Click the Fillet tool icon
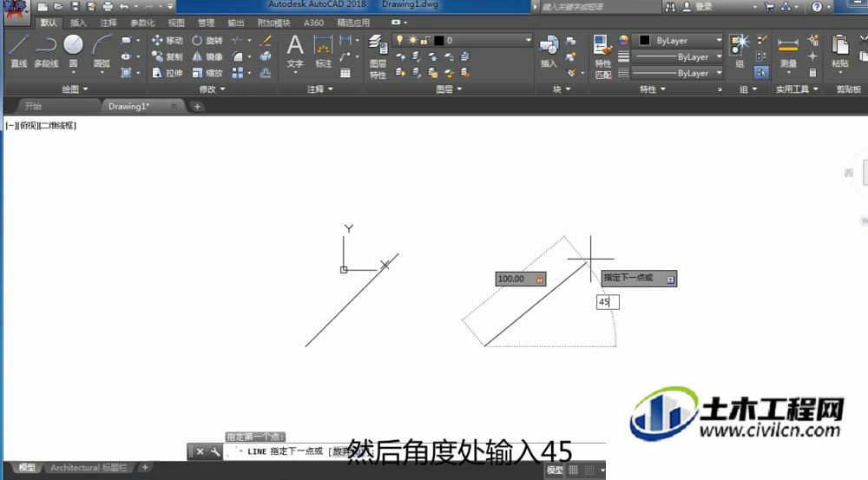 [238, 56]
